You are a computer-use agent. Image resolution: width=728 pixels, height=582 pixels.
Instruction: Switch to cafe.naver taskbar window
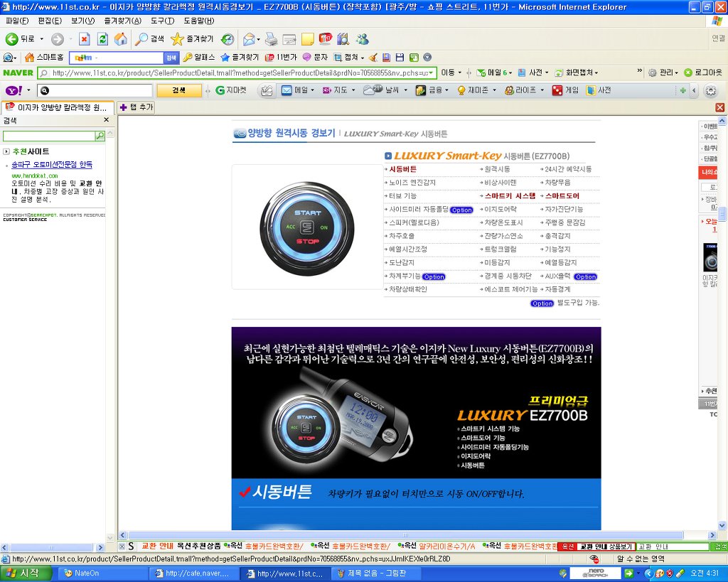194,573
